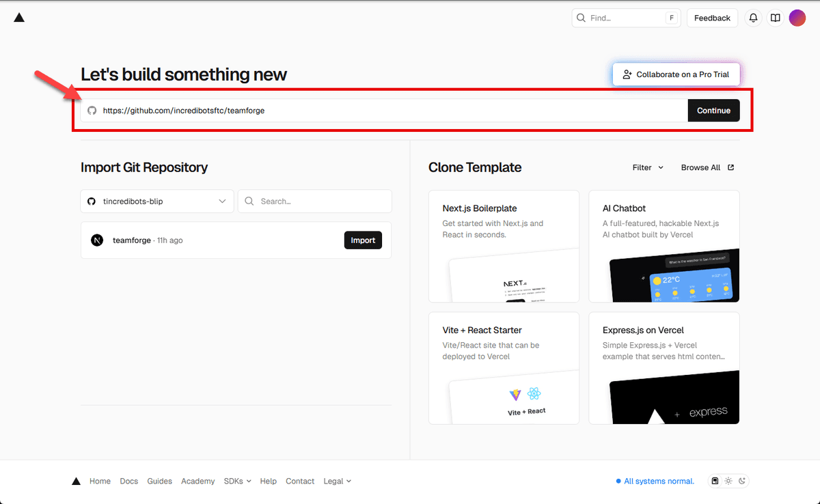Open the documentation book icon
The height and width of the screenshot is (504, 820).
tap(775, 17)
